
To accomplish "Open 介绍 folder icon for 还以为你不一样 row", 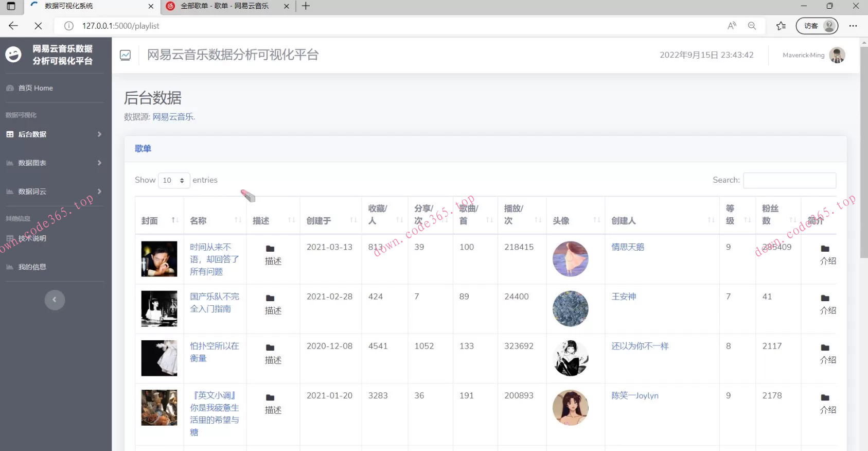I will (x=825, y=348).
